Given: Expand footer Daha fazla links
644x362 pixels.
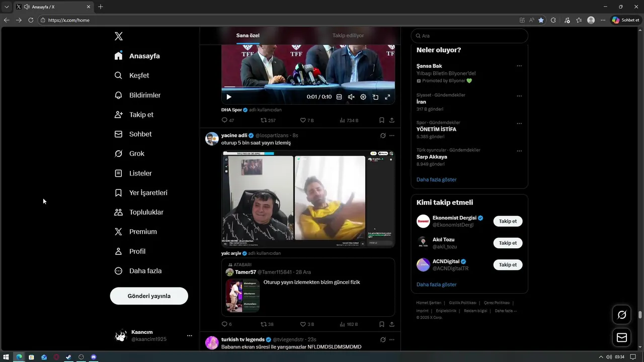Looking at the screenshot, I should [506, 311].
